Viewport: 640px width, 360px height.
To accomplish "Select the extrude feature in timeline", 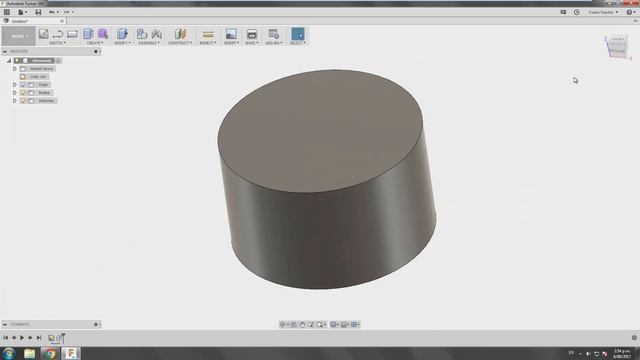I will click(60, 338).
